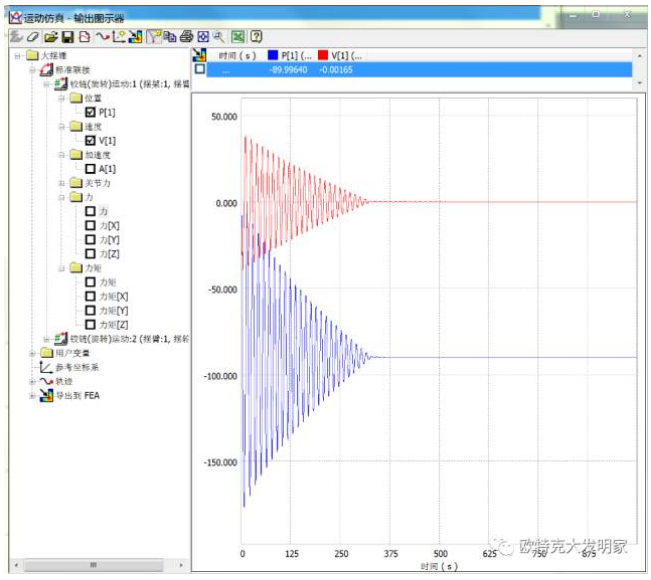Save simulation with the floppy disk icon
The width and height of the screenshot is (651, 580).
click(x=68, y=37)
